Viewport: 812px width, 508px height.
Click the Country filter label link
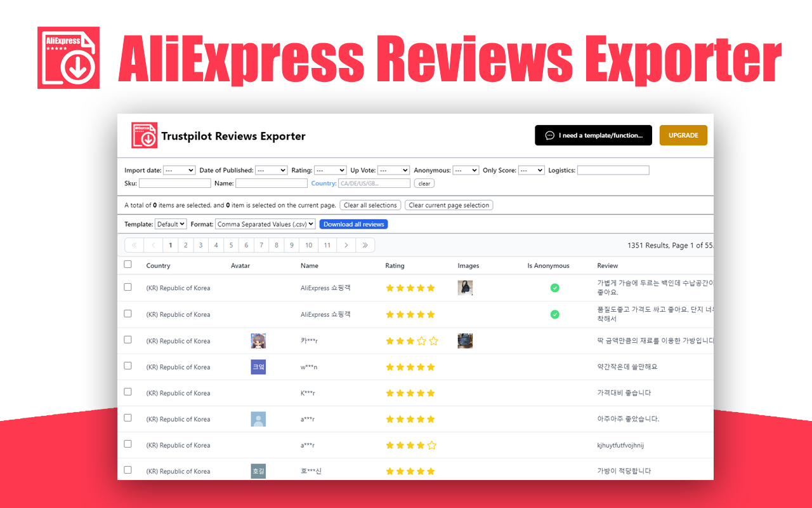(324, 184)
